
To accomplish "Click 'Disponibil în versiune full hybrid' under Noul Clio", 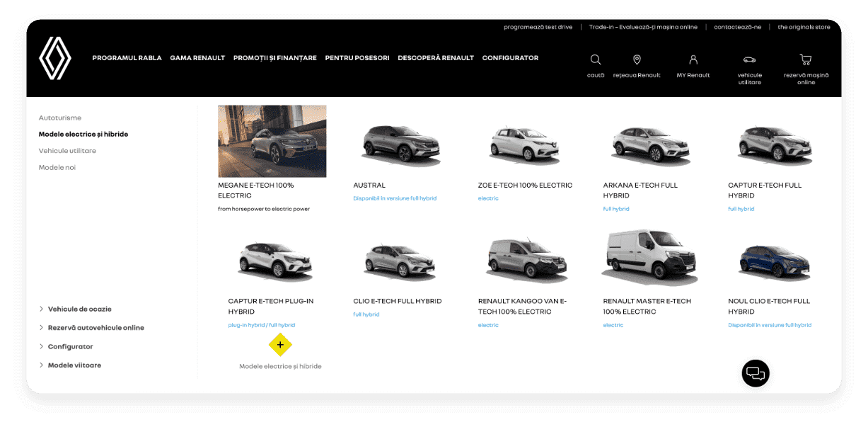I will (x=770, y=325).
